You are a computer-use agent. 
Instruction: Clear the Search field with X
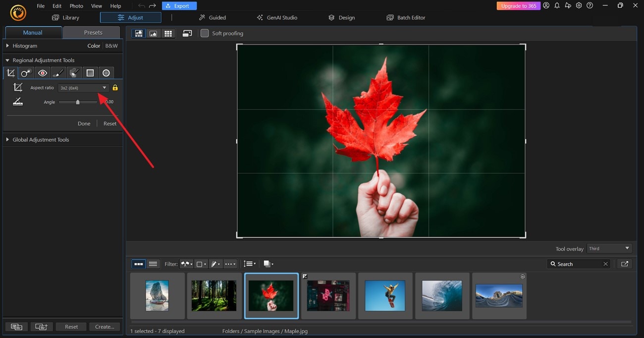coord(605,264)
